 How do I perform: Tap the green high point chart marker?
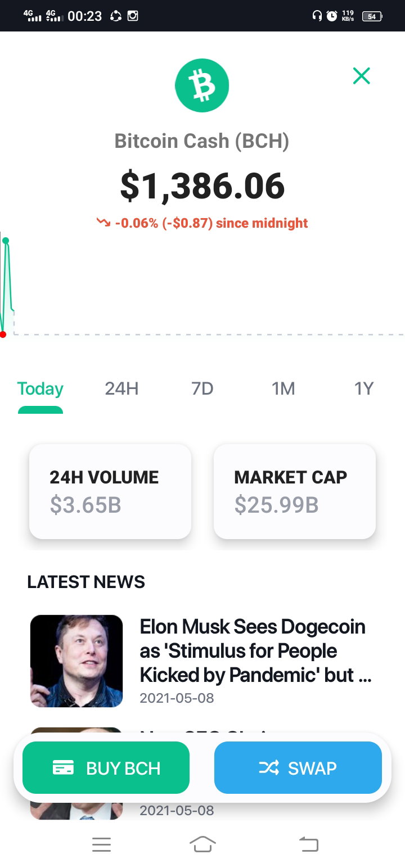click(x=6, y=241)
